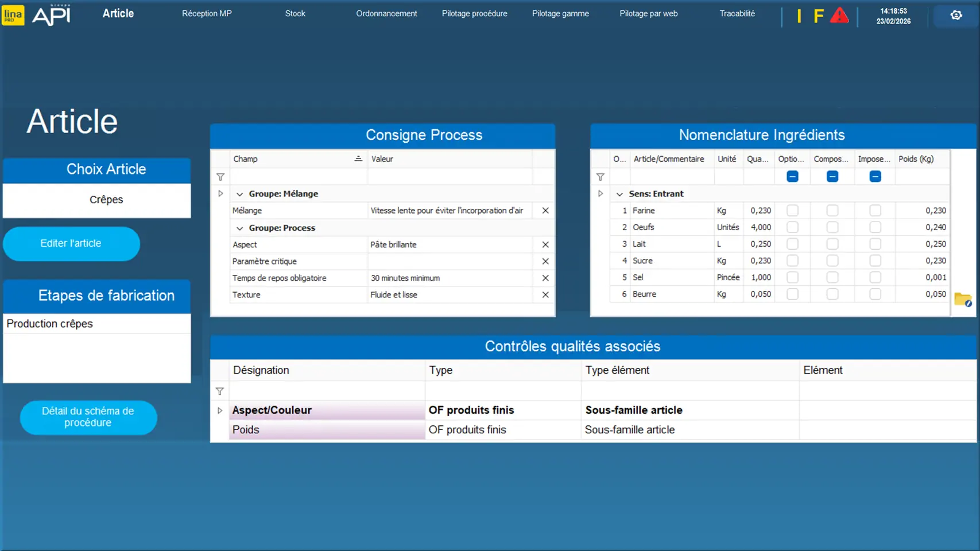The width and height of the screenshot is (980, 551).
Task: Click the red warning triangle alert icon
Action: [x=839, y=15]
